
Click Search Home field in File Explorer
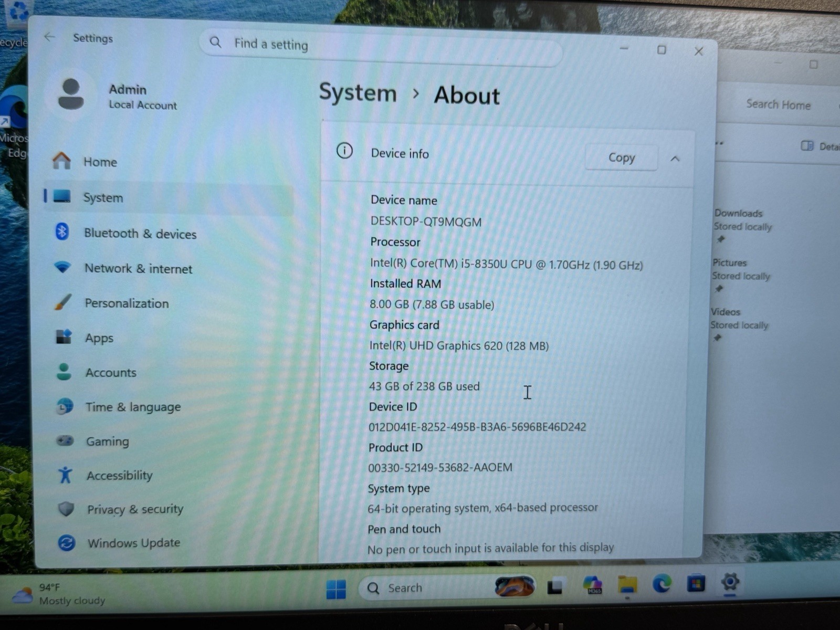pyautogui.click(x=779, y=104)
